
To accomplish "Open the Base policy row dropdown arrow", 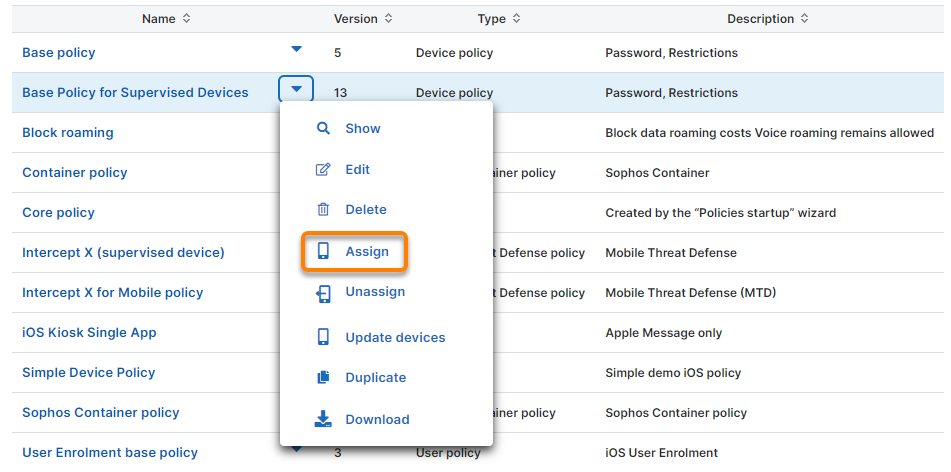I will pos(296,49).
